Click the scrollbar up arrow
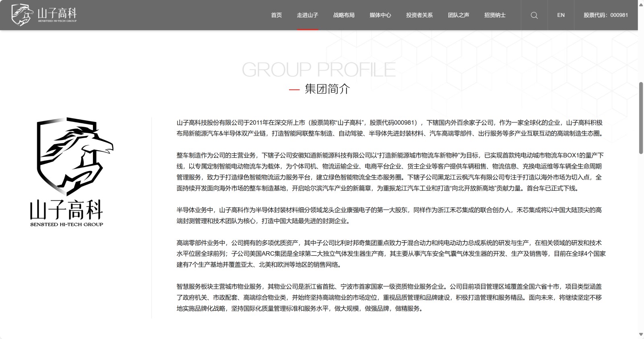644x339 pixels. tap(641, 3)
